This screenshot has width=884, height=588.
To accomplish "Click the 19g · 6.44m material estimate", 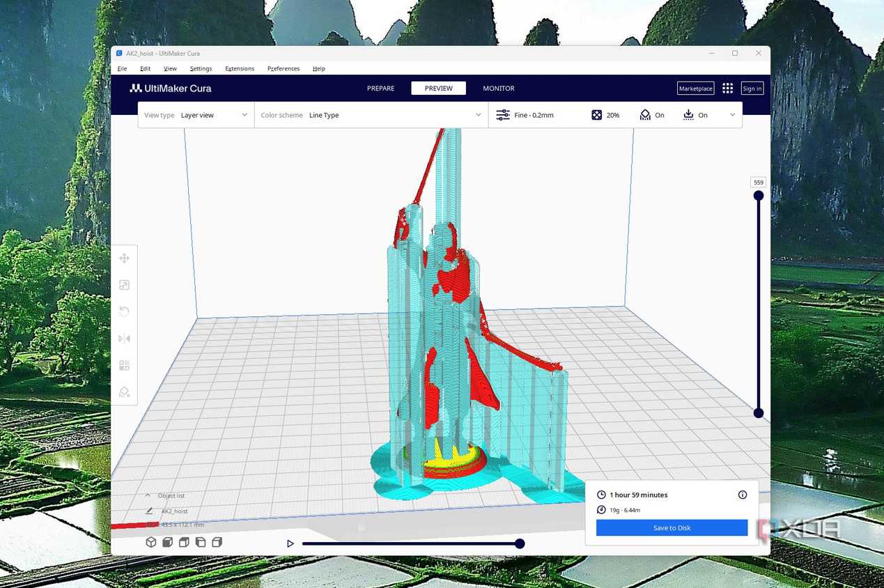I will 625,510.
